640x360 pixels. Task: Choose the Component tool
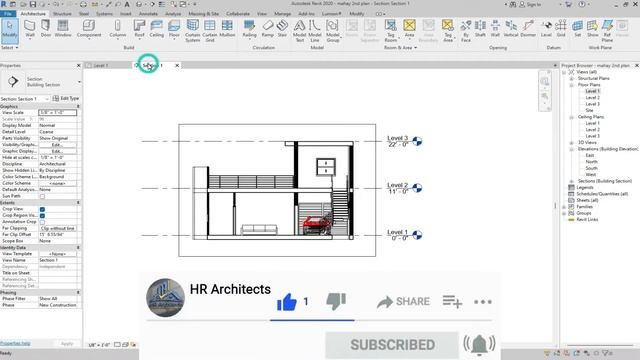pos(89,29)
